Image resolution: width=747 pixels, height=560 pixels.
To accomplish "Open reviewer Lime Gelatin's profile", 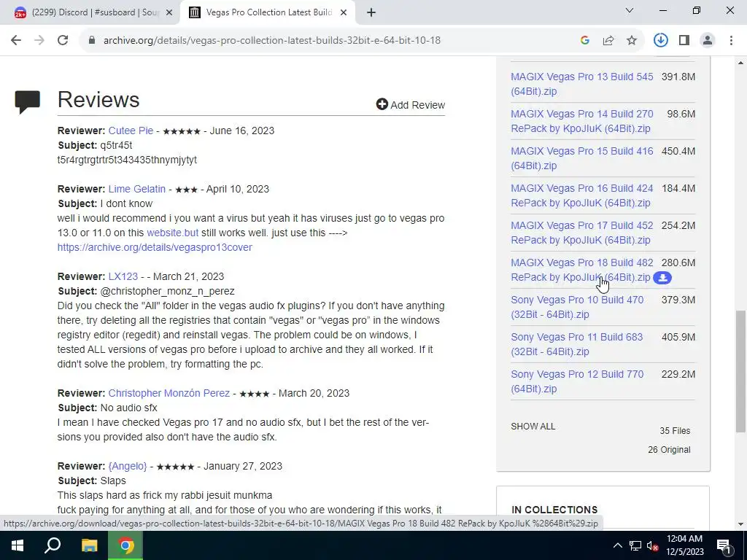I will click(x=136, y=189).
